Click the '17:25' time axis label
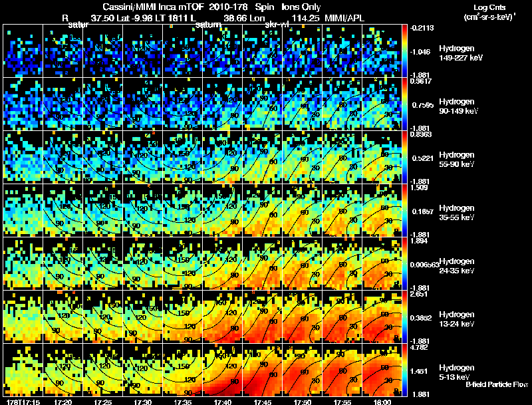 [x=103, y=402]
